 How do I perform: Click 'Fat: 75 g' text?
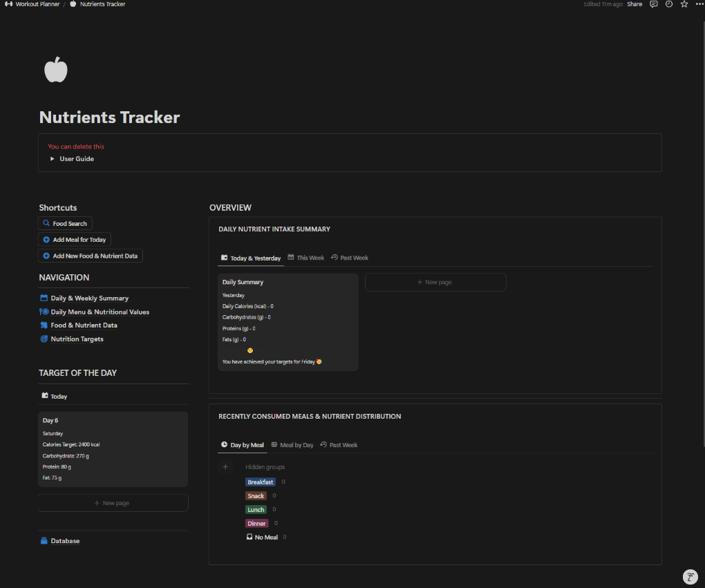pos(52,478)
